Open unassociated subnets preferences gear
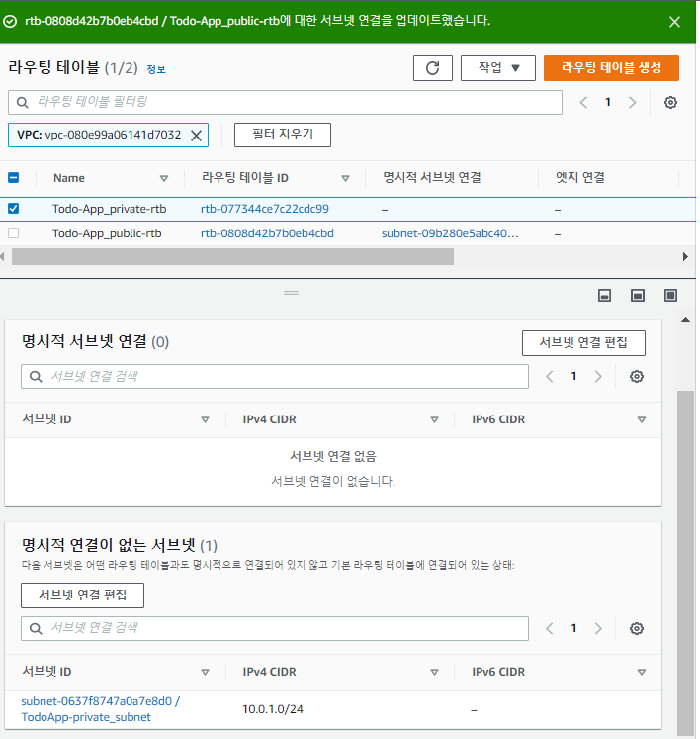This screenshot has height=739, width=700. [x=637, y=629]
